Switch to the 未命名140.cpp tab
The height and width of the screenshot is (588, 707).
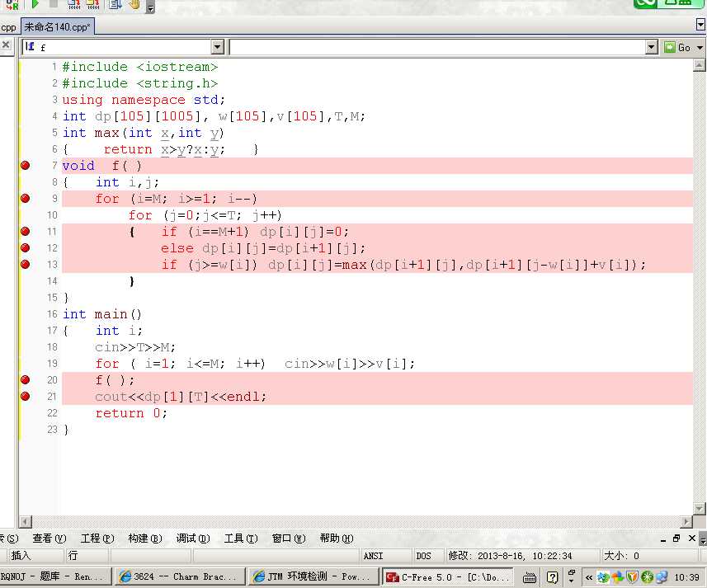pos(58,27)
